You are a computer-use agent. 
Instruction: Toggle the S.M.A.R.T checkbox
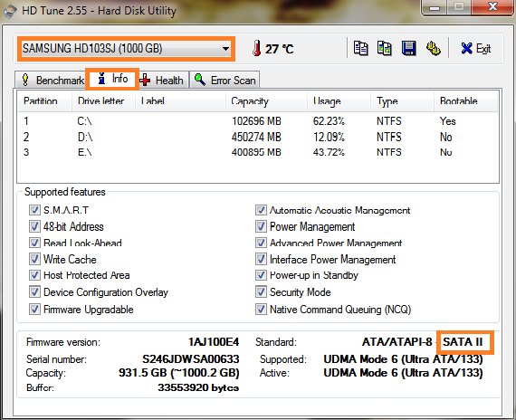tap(34, 210)
